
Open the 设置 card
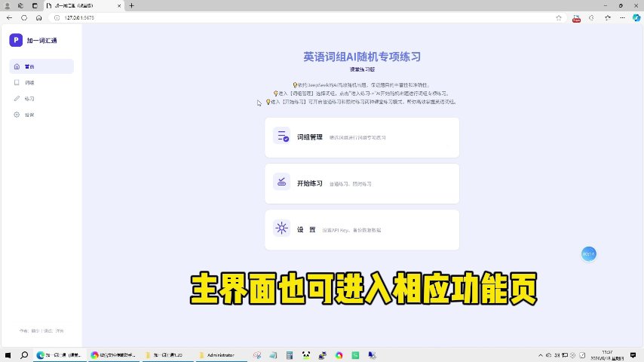tap(362, 230)
